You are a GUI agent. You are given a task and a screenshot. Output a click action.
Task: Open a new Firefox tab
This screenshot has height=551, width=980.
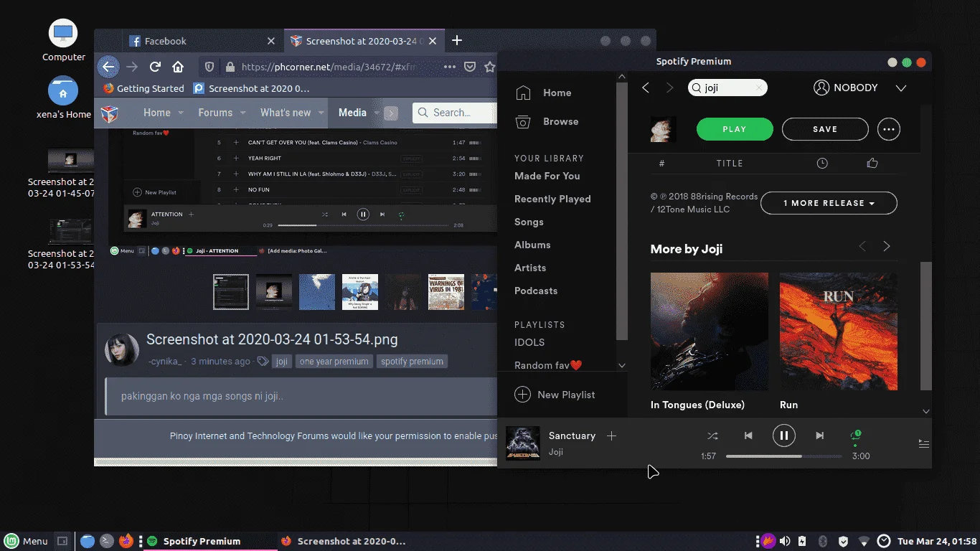point(457,41)
